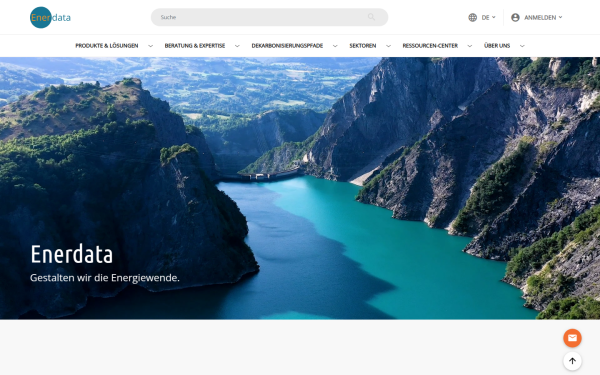Expand chevron next to Produkte & Lösungen
The height and width of the screenshot is (375, 600).
coord(150,46)
